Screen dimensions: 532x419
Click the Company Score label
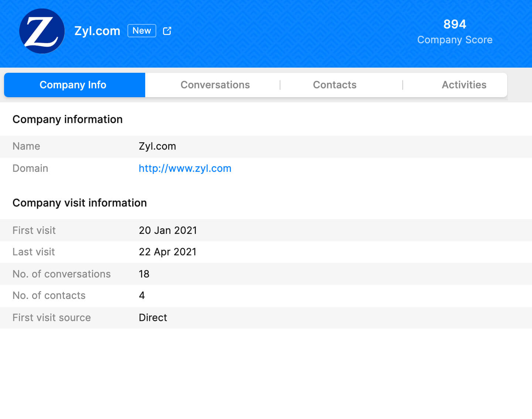tap(454, 40)
